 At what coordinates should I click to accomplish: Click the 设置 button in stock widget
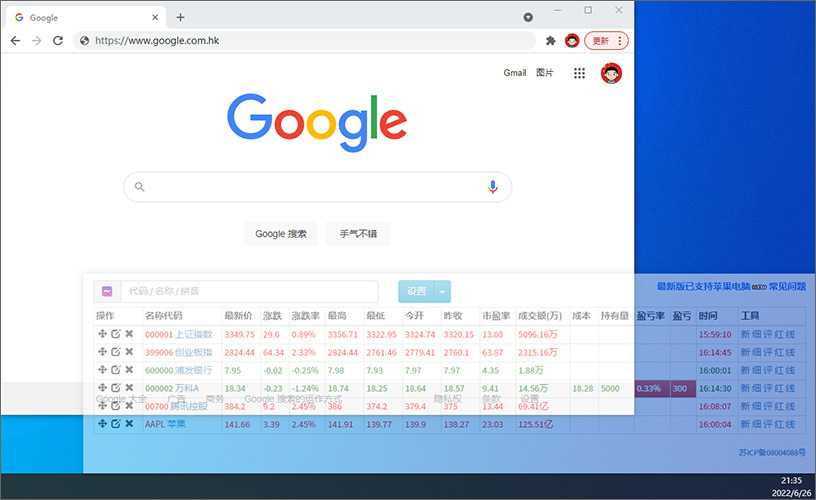tap(416, 292)
